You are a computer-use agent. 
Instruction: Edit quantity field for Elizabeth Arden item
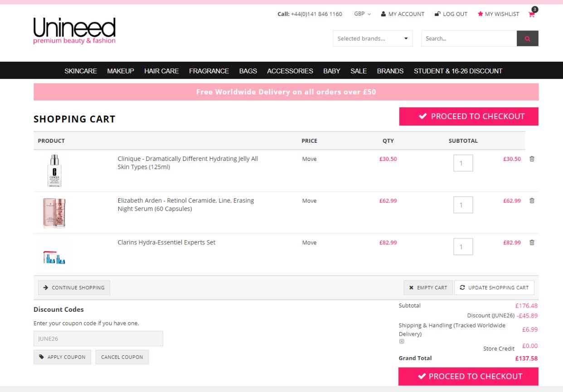coord(463,205)
